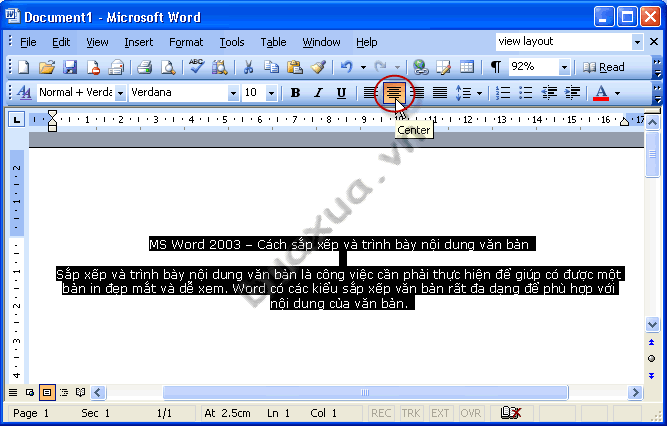Apply bulleted list formatting
Viewport: 667px width, 426px height.
click(x=526, y=92)
